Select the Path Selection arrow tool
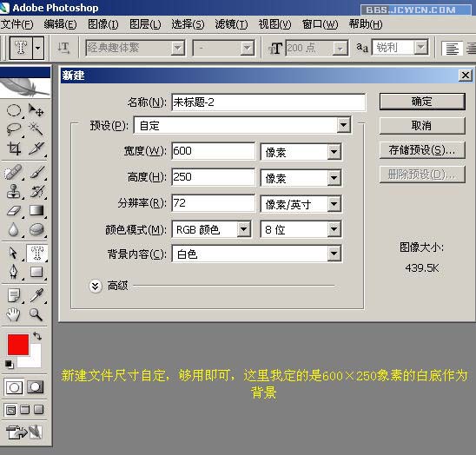Screen dimensions: 476x455 [x=14, y=253]
